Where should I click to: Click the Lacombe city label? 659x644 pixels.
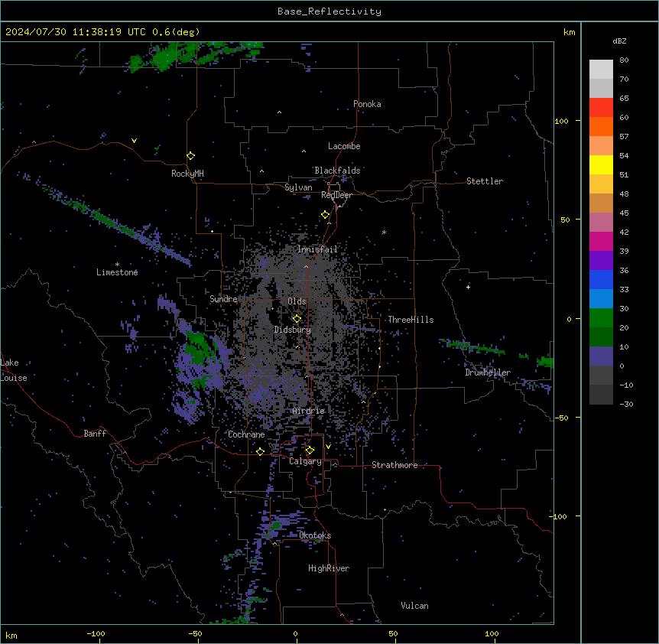[344, 146]
